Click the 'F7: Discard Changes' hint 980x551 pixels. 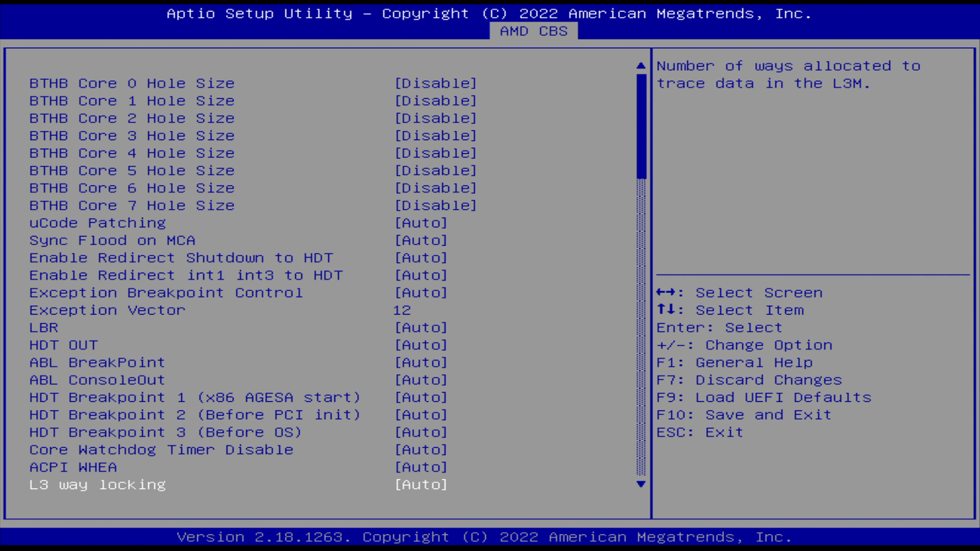[749, 380]
